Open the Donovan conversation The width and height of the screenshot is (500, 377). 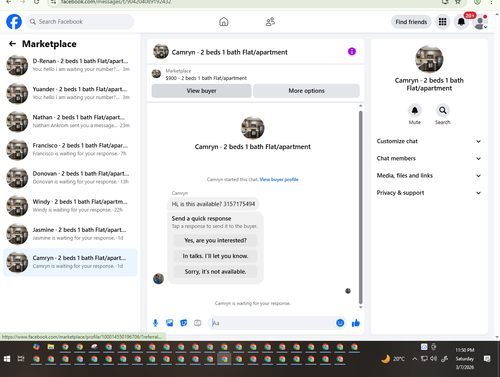tap(70, 178)
